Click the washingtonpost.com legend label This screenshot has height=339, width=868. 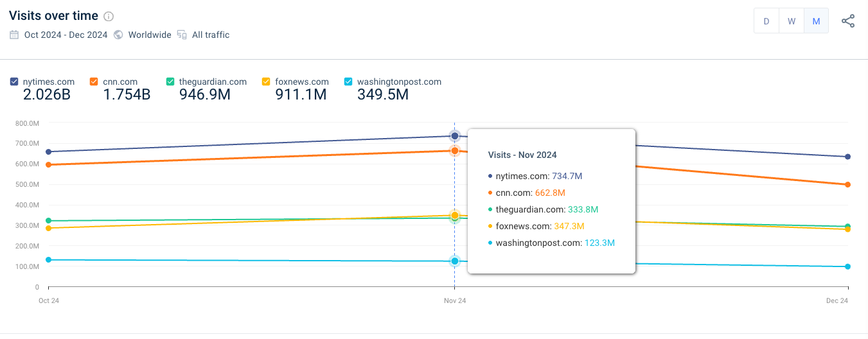point(399,82)
